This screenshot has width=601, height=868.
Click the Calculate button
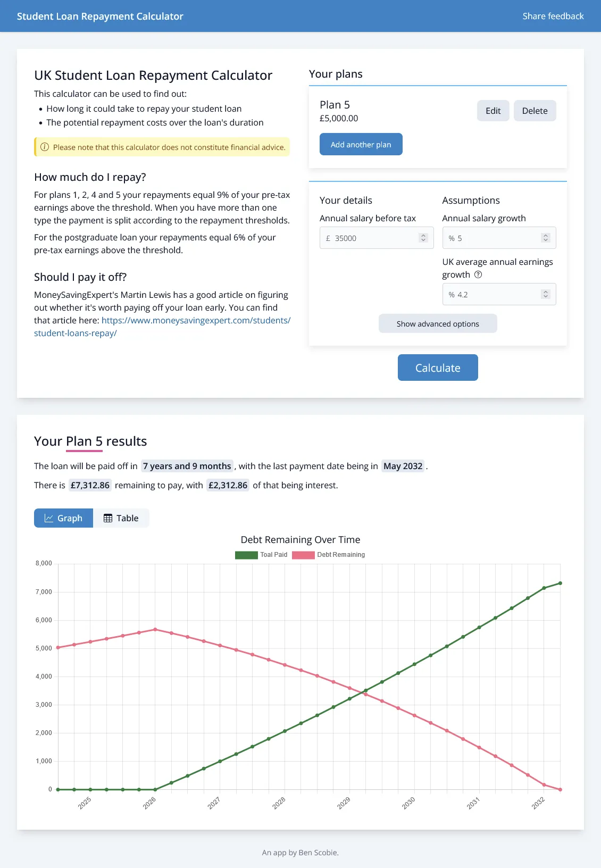pyautogui.click(x=437, y=368)
